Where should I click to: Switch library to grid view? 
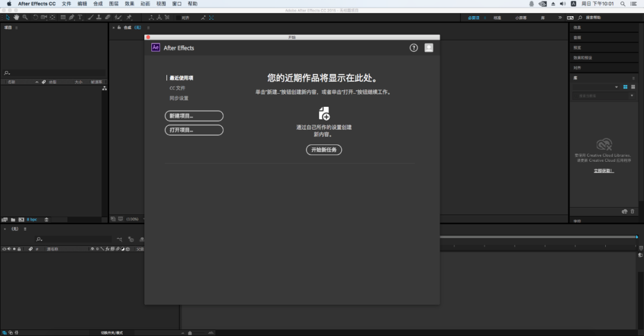pos(625,87)
